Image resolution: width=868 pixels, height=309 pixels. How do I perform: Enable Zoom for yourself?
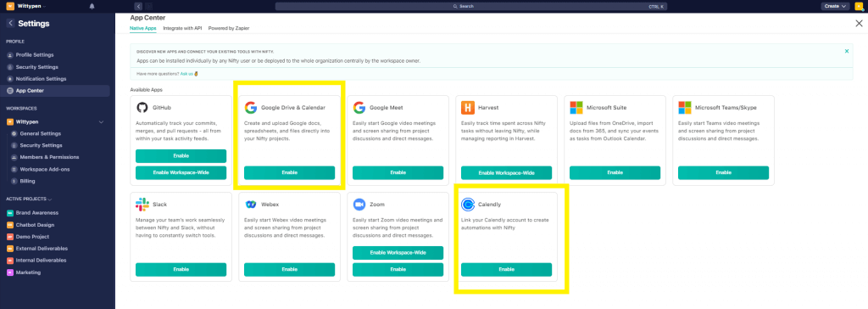point(398,270)
